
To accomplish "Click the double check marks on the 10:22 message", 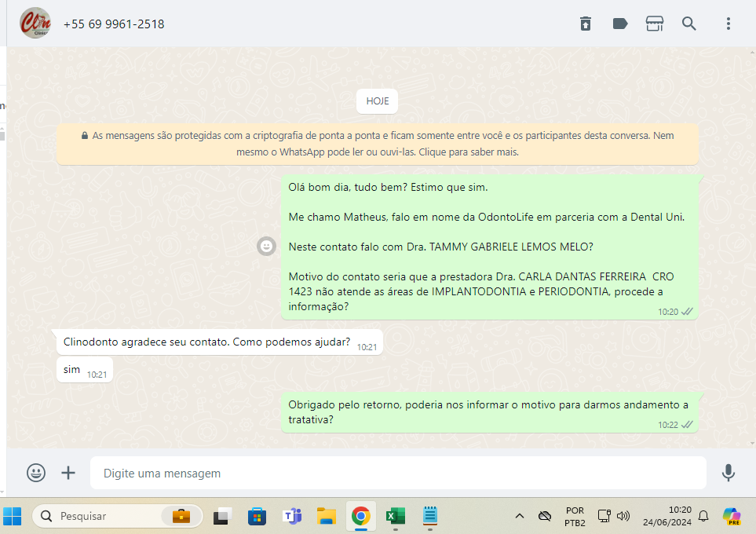I will tap(687, 425).
